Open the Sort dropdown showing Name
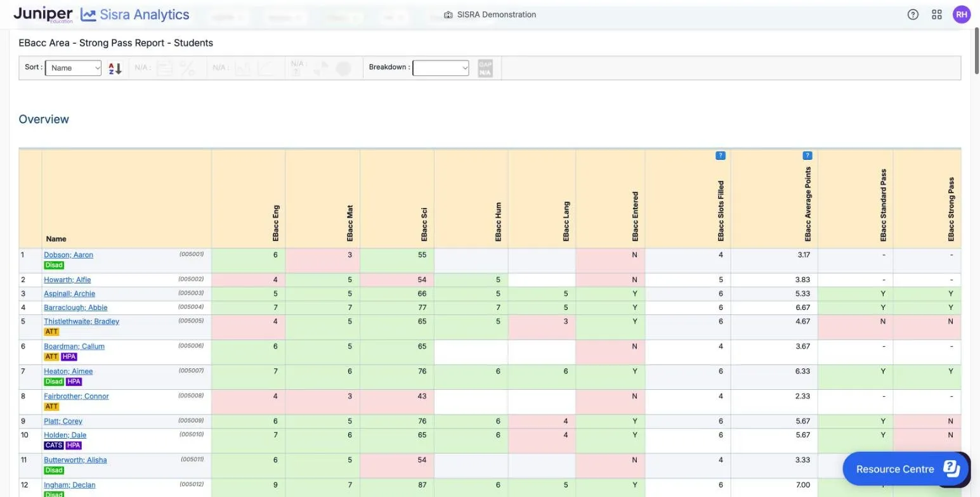Screen dimensions: 980x497 73,68
